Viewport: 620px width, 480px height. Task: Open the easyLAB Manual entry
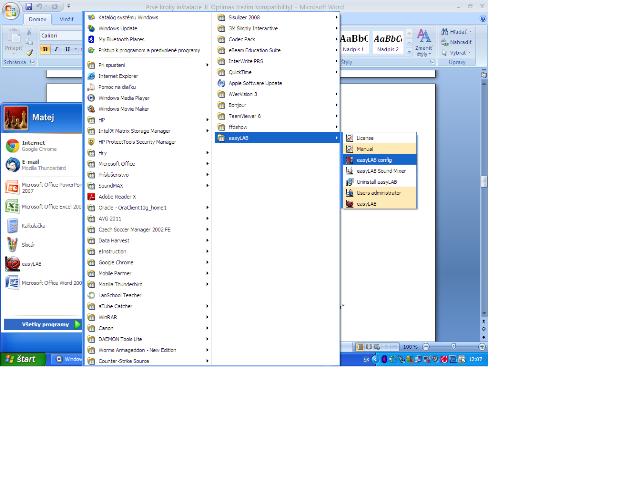tap(379, 149)
